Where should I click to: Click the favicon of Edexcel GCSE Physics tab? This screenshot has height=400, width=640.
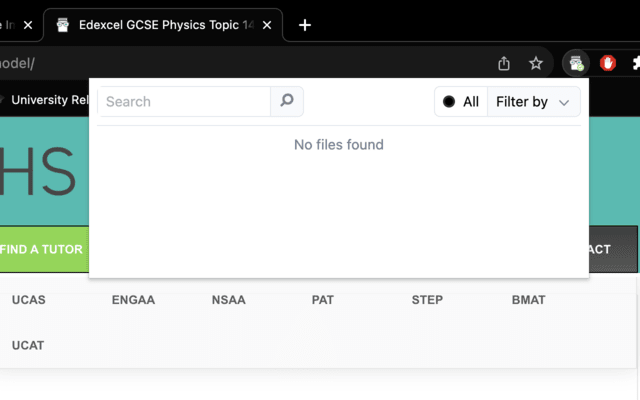click(x=62, y=25)
